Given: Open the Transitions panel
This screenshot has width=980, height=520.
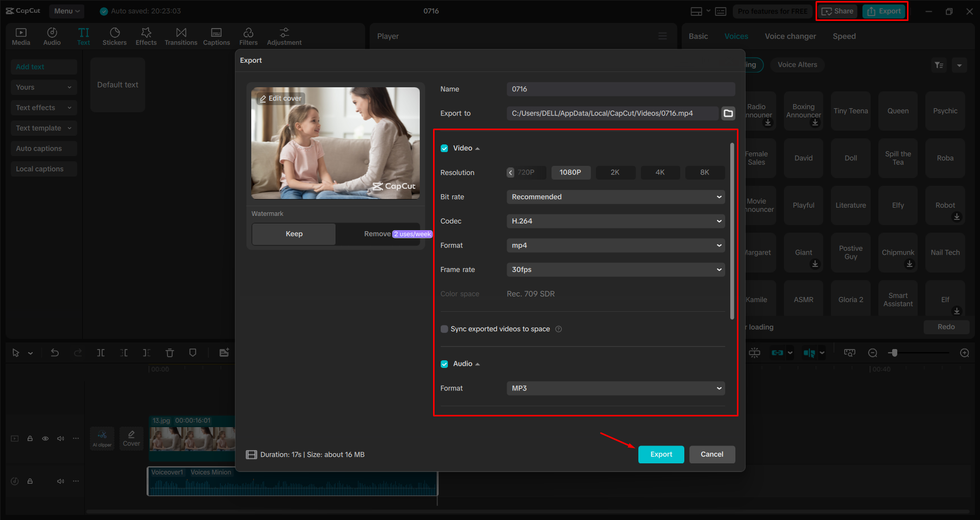Looking at the screenshot, I should pyautogui.click(x=181, y=36).
